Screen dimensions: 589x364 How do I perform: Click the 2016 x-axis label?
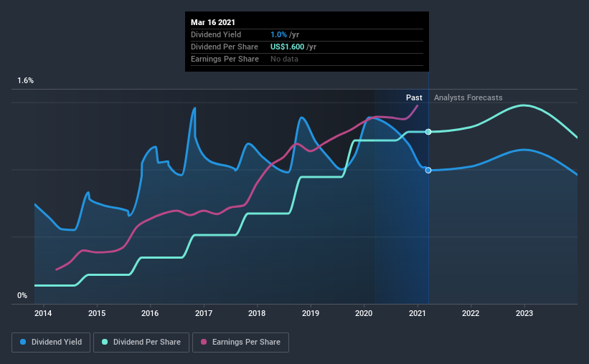(x=150, y=313)
